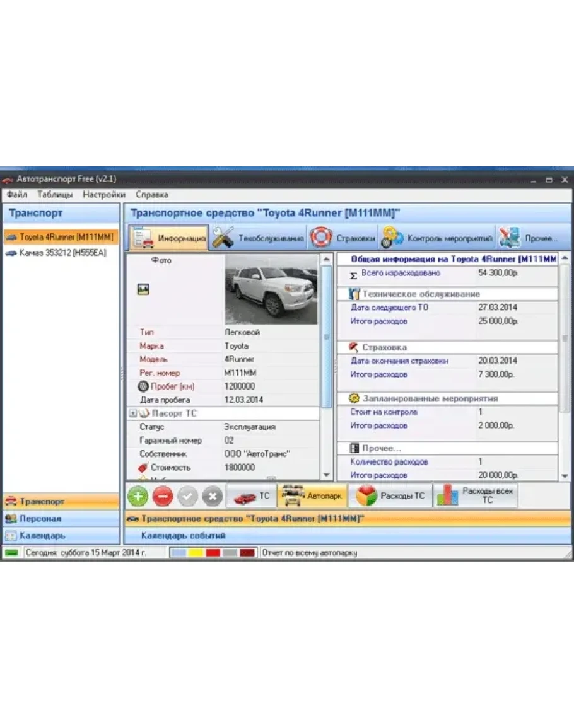Screen dimensions: 574x728
Task: Click the Toyota vehicle photo thumbnail
Action: coord(271,289)
